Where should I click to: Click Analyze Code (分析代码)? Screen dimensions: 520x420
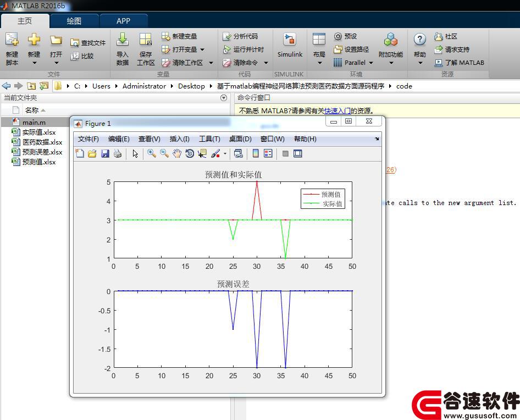pos(240,36)
